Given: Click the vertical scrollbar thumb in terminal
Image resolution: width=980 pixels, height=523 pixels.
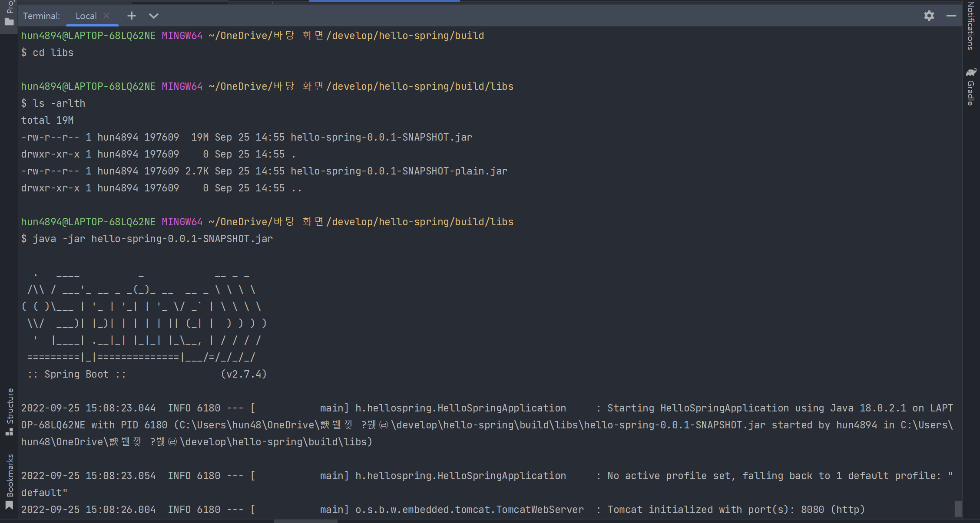Looking at the screenshot, I should point(958,509).
